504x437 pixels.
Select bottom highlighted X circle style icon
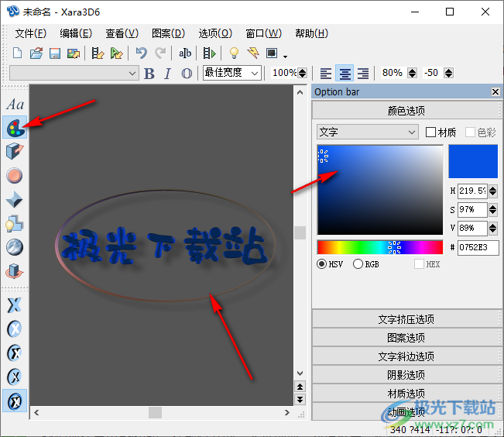click(15, 401)
